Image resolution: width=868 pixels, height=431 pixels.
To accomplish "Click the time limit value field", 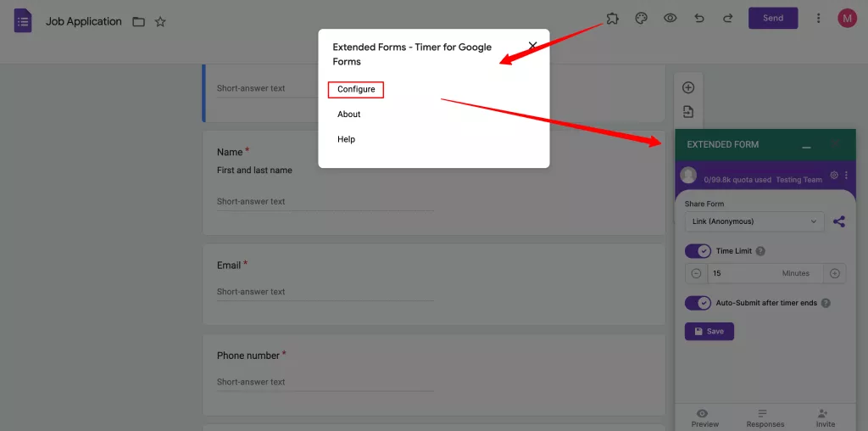I will tap(765, 273).
